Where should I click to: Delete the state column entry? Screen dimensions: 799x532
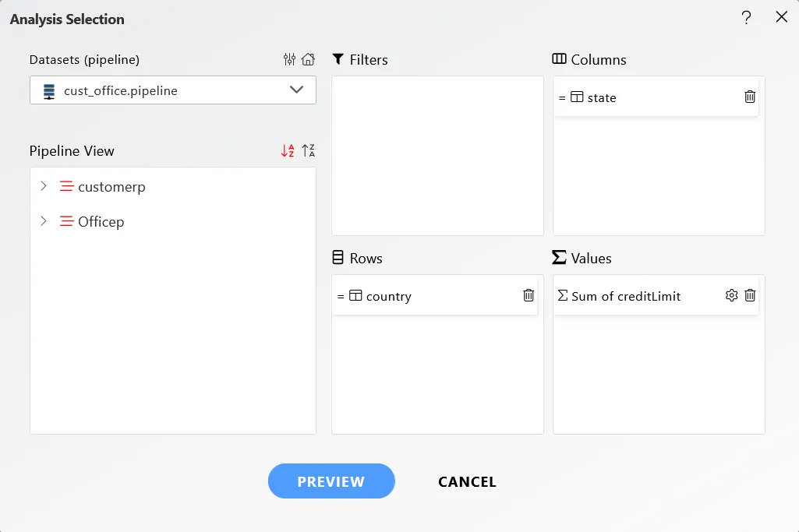click(750, 97)
